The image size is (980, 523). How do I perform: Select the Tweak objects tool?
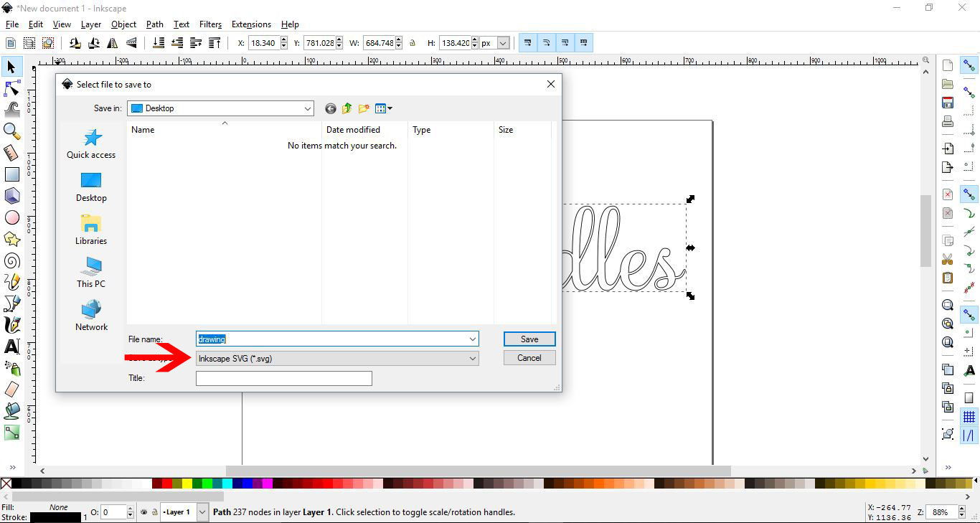tap(11, 110)
